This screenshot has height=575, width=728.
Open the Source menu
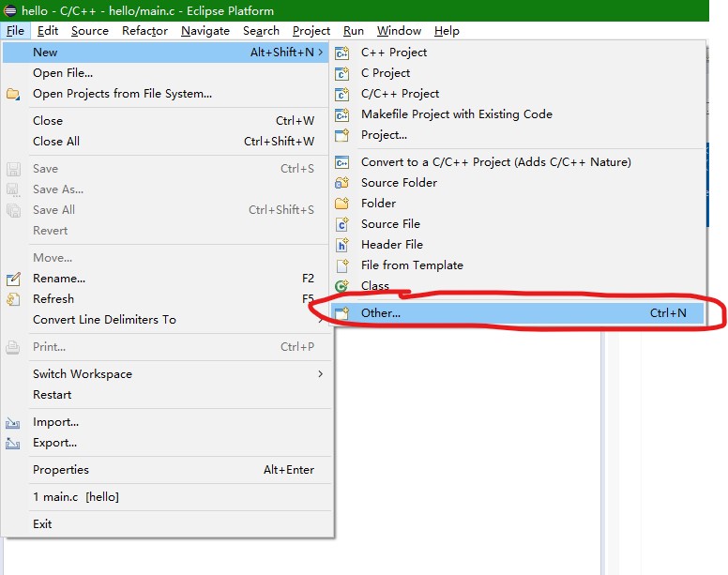pos(90,31)
